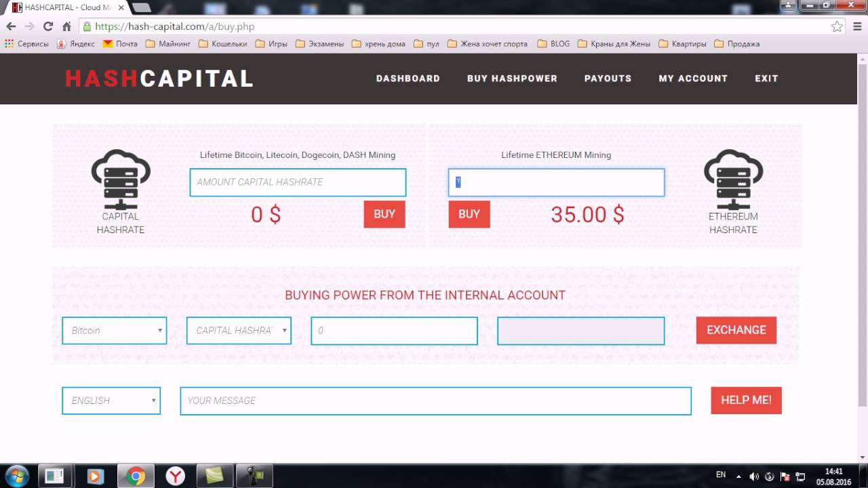Go to DASHBOARD in the site menu
The image size is (868, 488).
tap(408, 79)
